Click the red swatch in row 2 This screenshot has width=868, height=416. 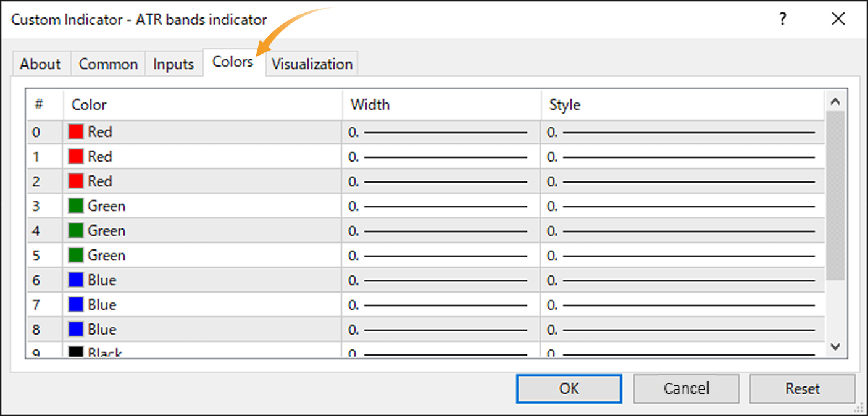[76, 181]
